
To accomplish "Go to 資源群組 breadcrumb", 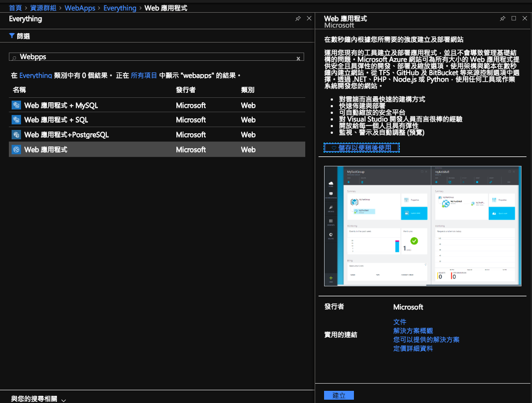I will [43, 8].
